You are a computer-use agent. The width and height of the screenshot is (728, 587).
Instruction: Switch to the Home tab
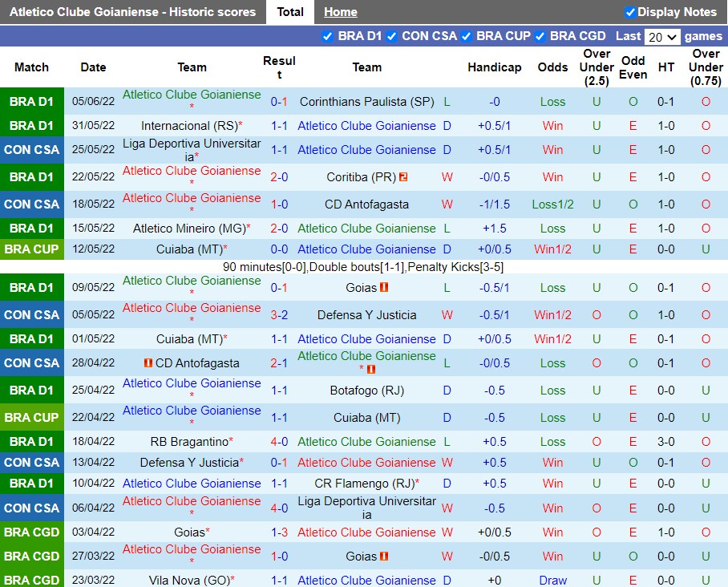pyautogui.click(x=340, y=12)
